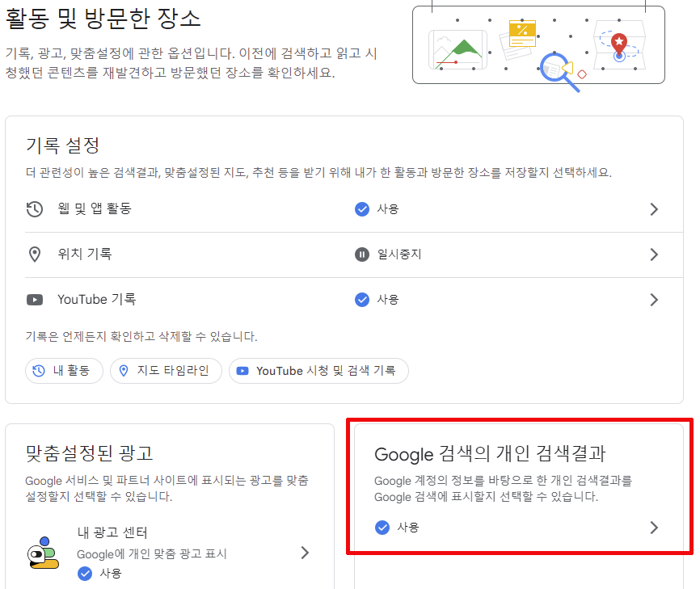Click the 지도 타임라인 button
Viewport: 700px width, 589px height.
point(166,371)
